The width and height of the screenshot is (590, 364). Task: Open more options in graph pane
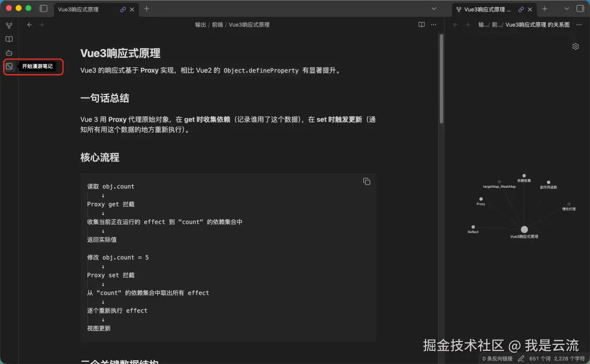pyautogui.click(x=579, y=25)
